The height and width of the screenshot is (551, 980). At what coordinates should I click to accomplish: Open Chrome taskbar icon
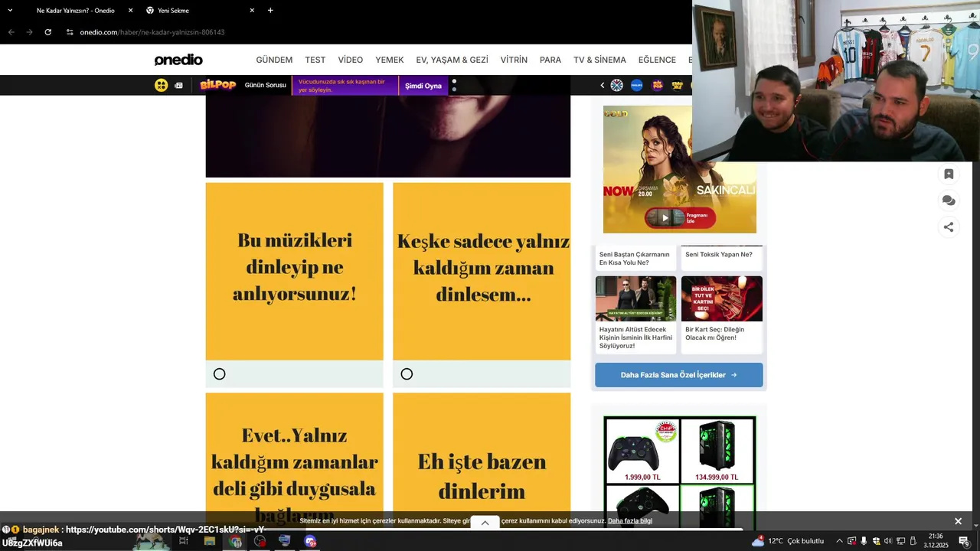(235, 541)
